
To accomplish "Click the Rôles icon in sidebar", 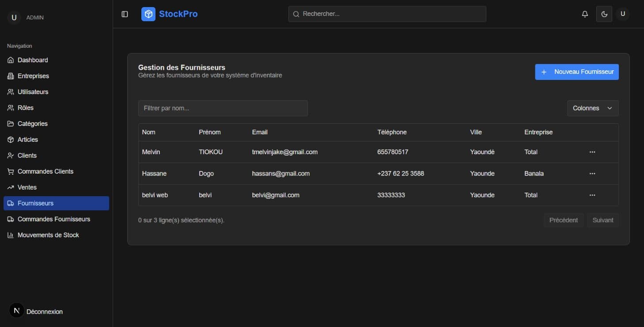I will [11, 108].
